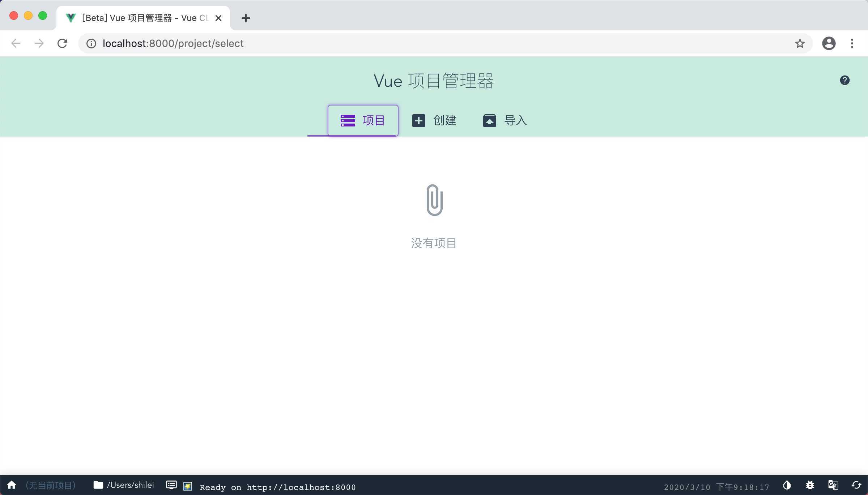Screen dimensions: 868x495
Task: Click the (无当前项目) status label
Action: coord(50,485)
